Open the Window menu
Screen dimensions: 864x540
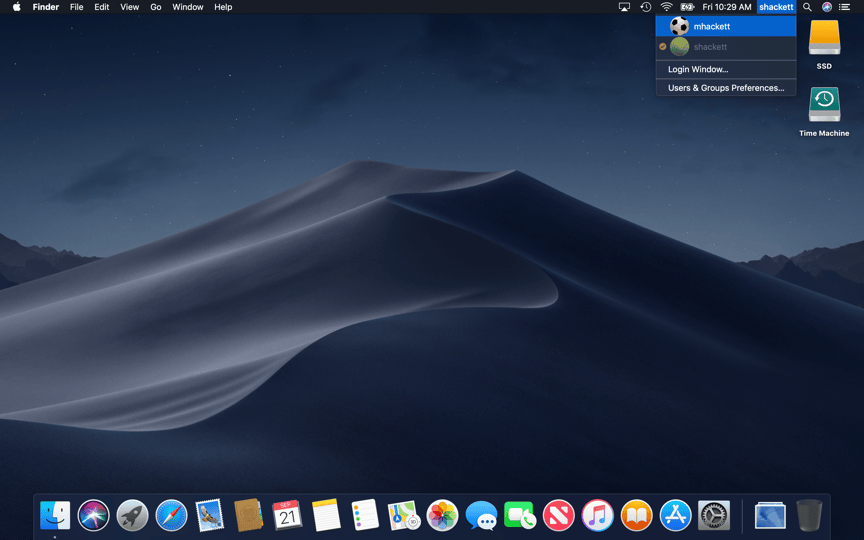click(x=188, y=7)
